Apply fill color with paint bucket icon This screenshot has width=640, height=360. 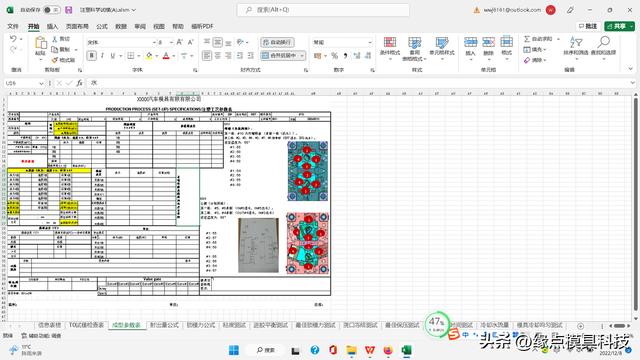pyautogui.click(x=149, y=56)
